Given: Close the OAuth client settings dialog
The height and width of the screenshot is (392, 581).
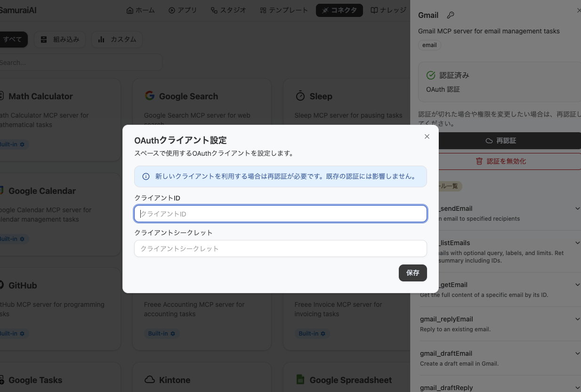Looking at the screenshot, I should pos(427,136).
